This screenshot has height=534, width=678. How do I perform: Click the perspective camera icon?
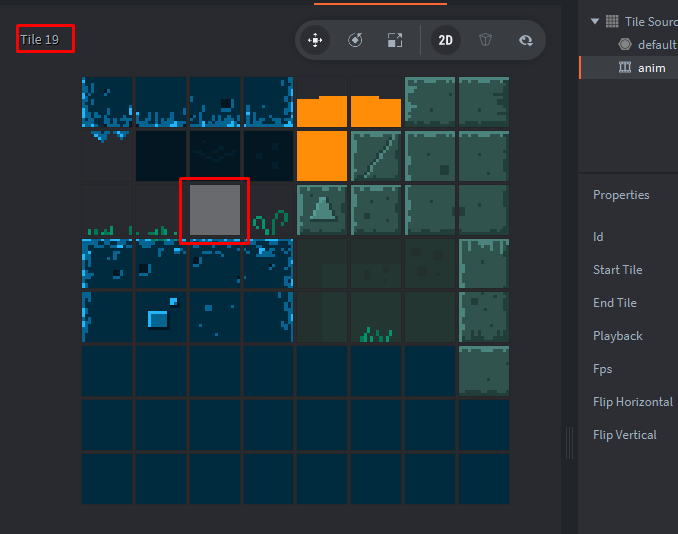point(486,40)
